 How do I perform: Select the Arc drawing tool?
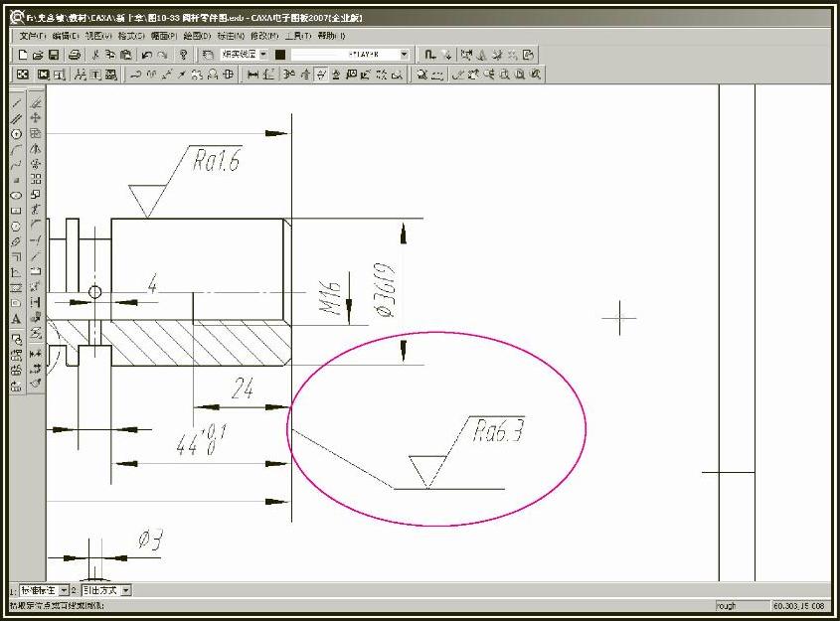[x=17, y=149]
